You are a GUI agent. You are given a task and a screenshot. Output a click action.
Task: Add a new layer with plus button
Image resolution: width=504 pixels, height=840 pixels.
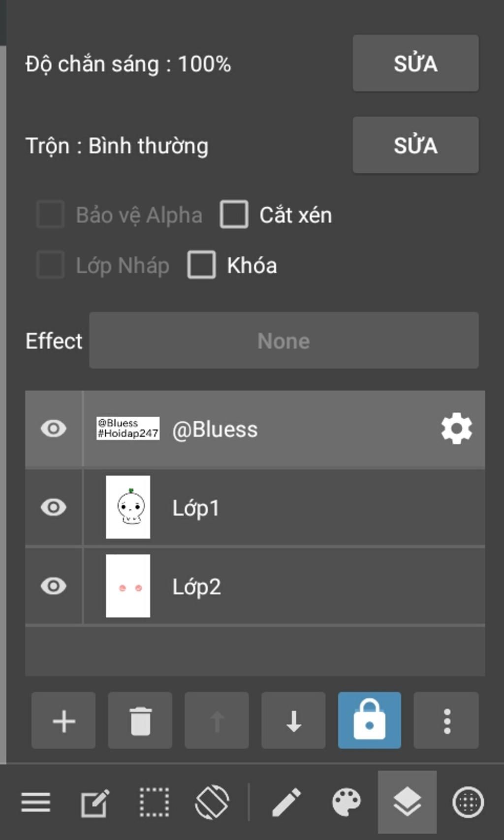(x=63, y=720)
